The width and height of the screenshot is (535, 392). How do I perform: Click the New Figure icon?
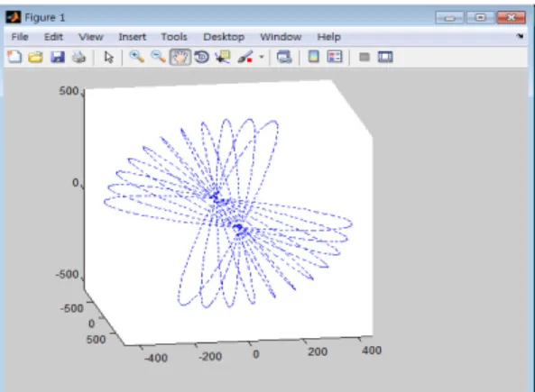click(x=14, y=57)
